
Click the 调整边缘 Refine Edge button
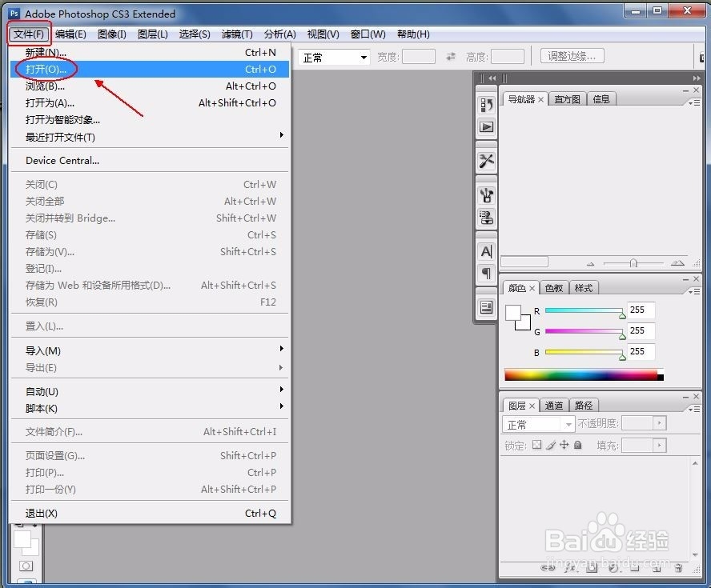(572, 56)
